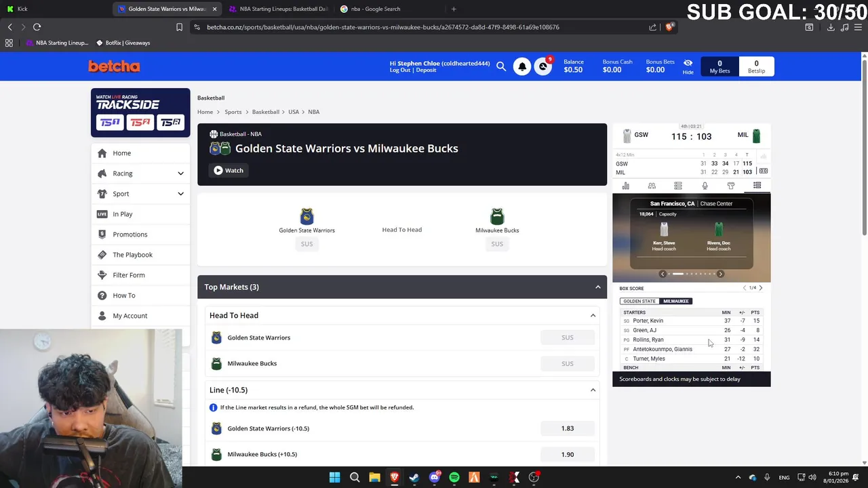
Task: Open the TS1 Trackside channel
Action: point(110,122)
